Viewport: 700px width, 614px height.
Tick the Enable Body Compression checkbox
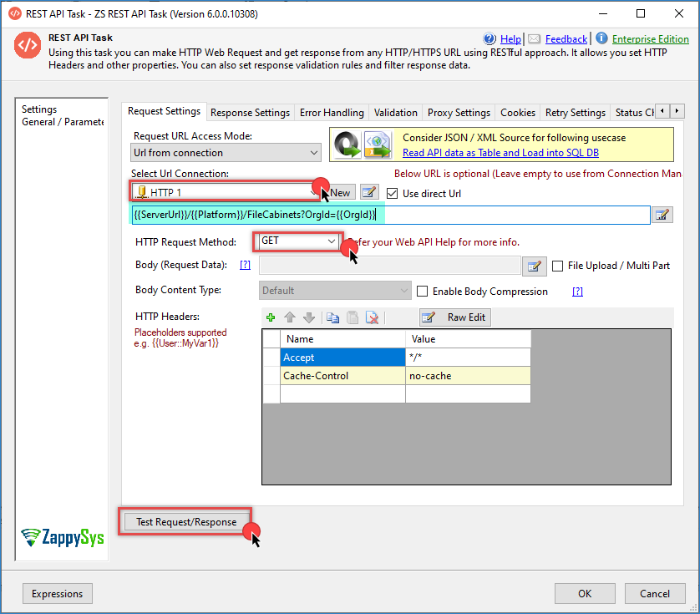click(423, 292)
